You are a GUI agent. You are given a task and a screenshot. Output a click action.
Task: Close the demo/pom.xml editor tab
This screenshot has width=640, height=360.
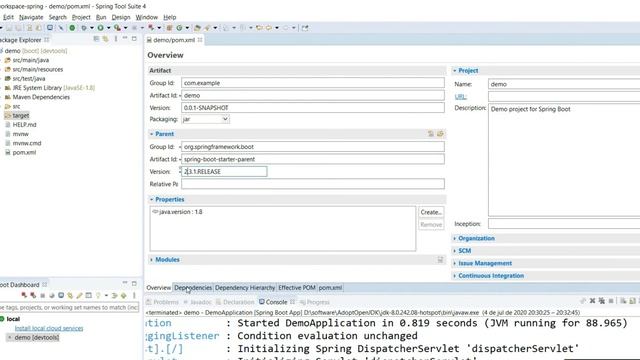click(200, 40)
